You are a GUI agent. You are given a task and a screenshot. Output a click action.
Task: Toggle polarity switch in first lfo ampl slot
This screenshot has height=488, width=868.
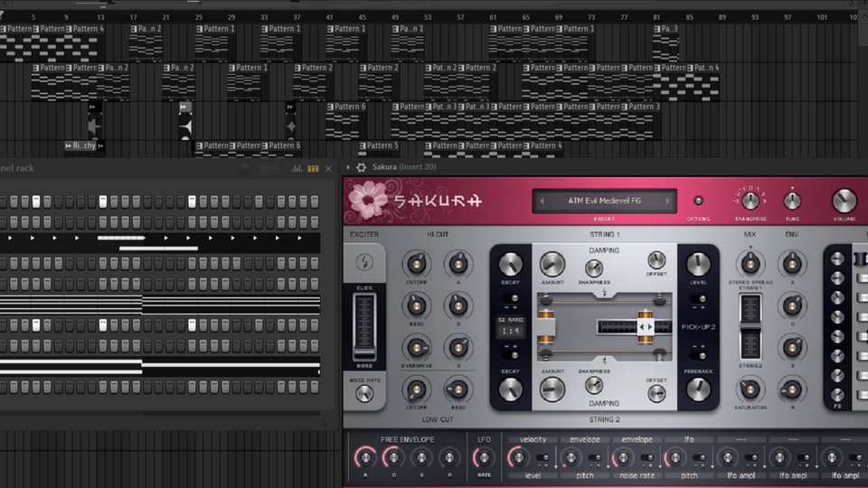750,458
